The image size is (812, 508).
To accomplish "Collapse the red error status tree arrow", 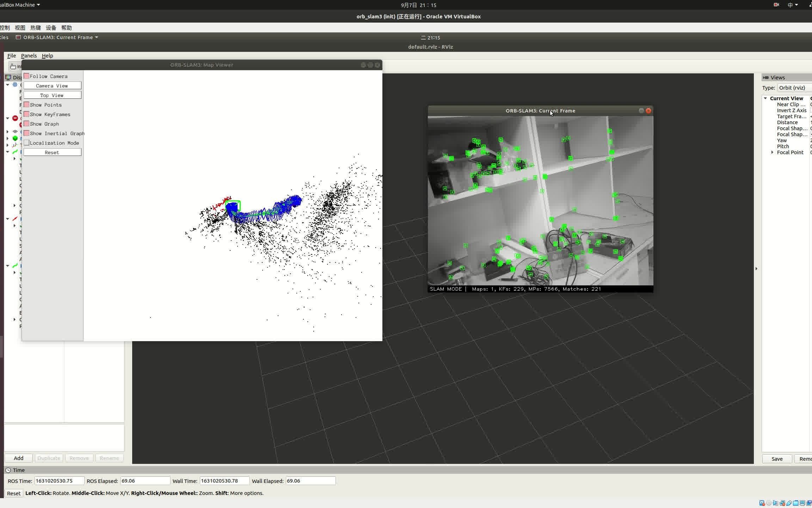I will click(7, 118).
